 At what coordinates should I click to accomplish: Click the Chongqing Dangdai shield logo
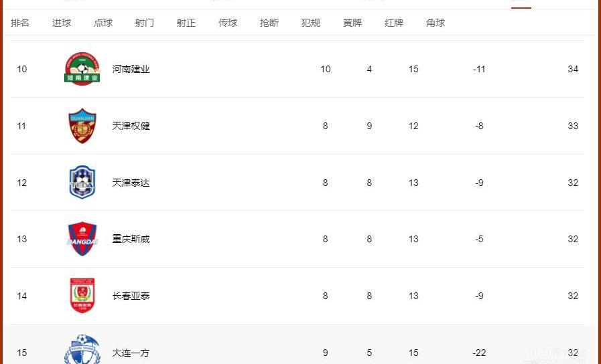[82, 239]
